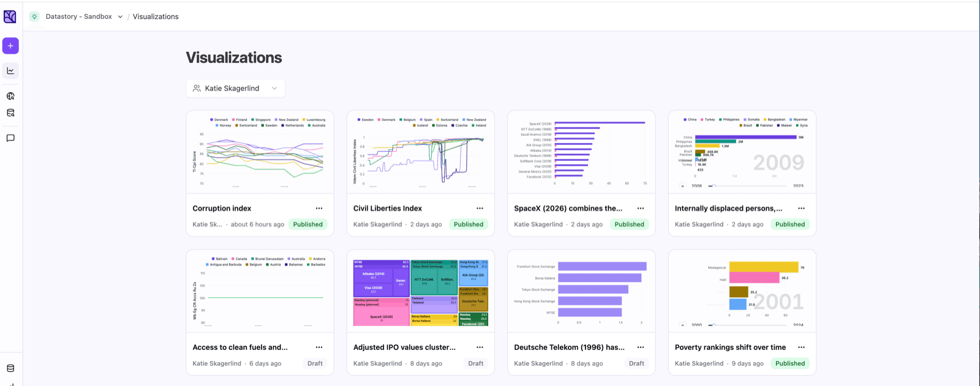The width and height of the screenshot is (980, 386).
Task: Open Datastory - Sandbox workspace dropdown
Action: [x=85, y=17]
